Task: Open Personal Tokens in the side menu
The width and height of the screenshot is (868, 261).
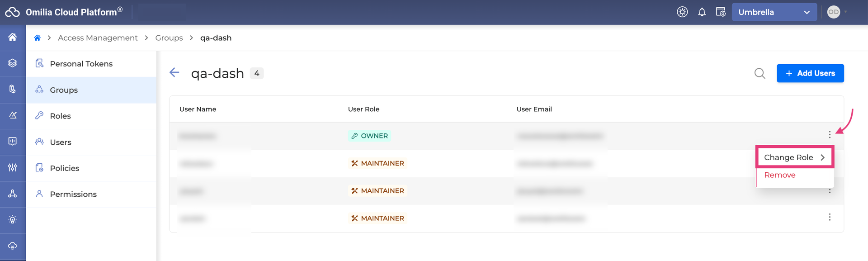Action: pyautogui.click(x=81, y=64)
